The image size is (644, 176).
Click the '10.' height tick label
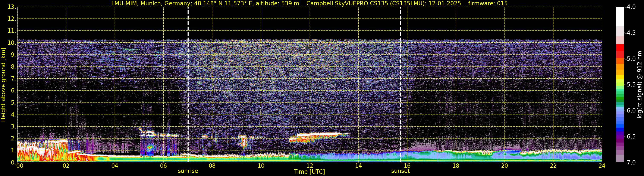pos(12,43)
